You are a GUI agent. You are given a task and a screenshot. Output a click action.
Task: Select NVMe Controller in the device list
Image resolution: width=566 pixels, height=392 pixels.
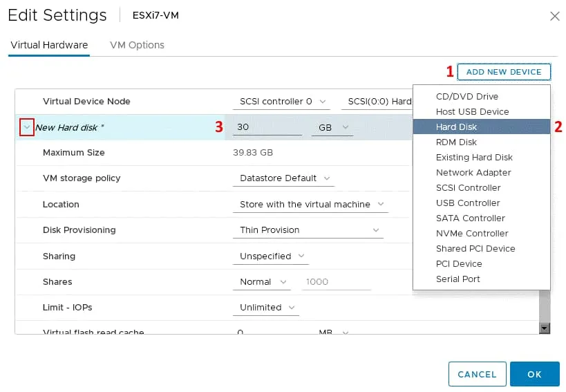(x=472, y=234)
